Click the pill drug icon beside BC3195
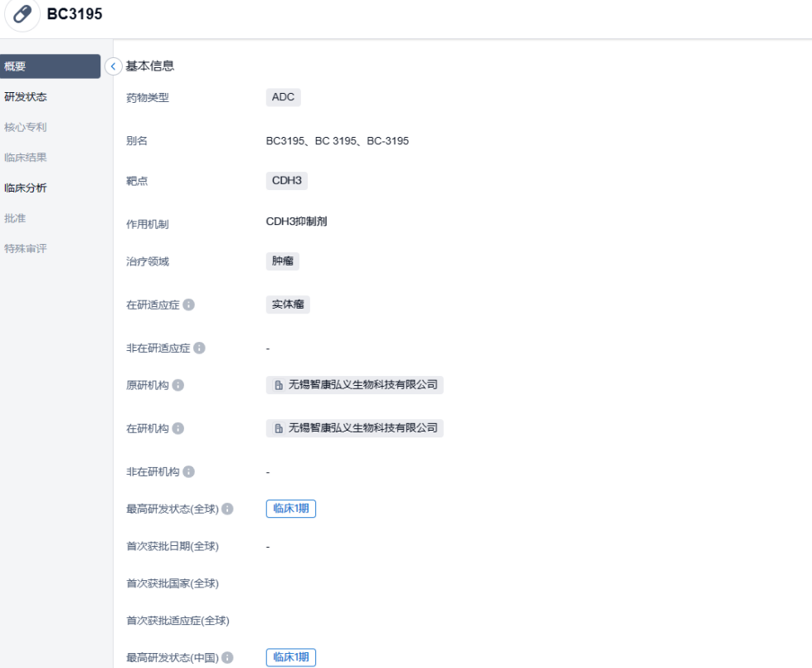812x668 pixels. point(22,15)
